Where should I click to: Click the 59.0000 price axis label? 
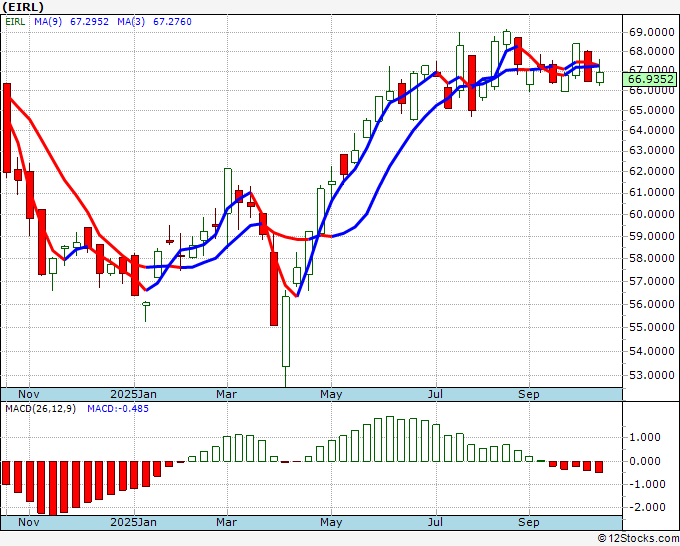click(x=651, y=236)
